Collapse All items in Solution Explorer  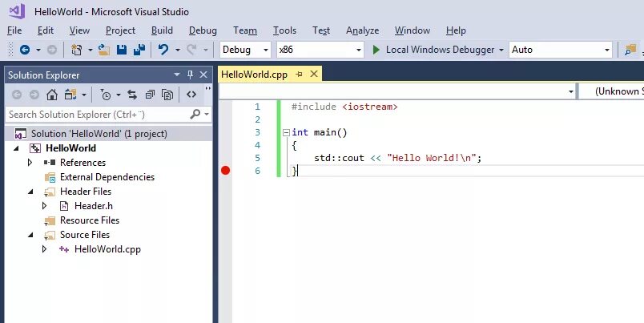point(150,95)
